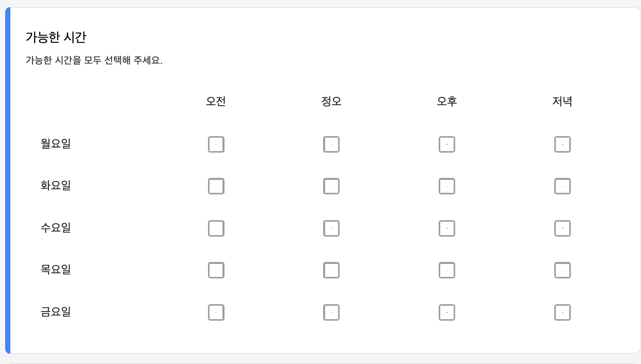The width and height of the screenshot is (641, 364).
Task: Check the 목요일 정오 box
Action: [x=331, y=270]
